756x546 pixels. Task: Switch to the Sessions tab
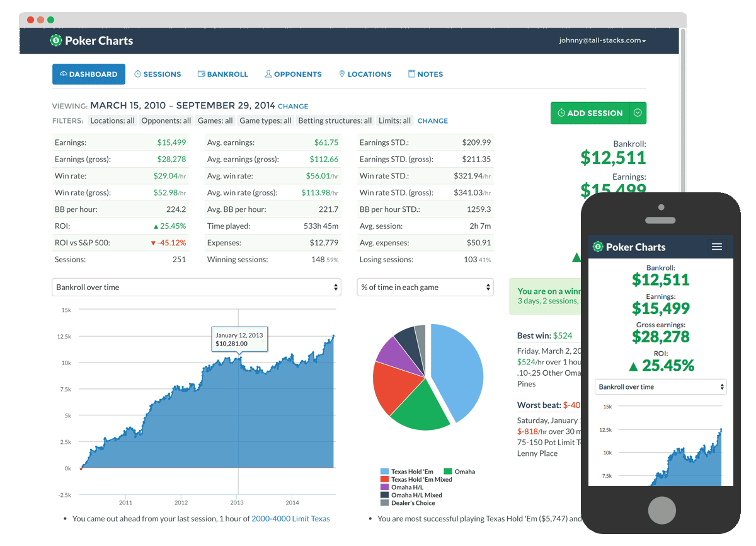(x=157, y=74)
